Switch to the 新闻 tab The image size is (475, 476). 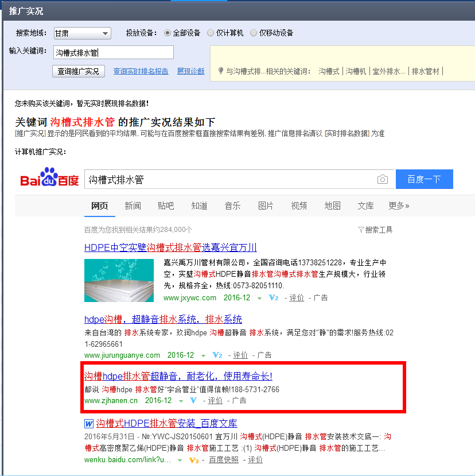pos(133,206)
